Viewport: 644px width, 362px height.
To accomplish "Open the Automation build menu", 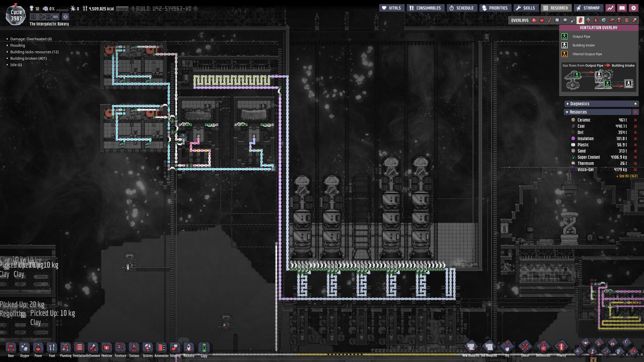I will coord(161,348).
